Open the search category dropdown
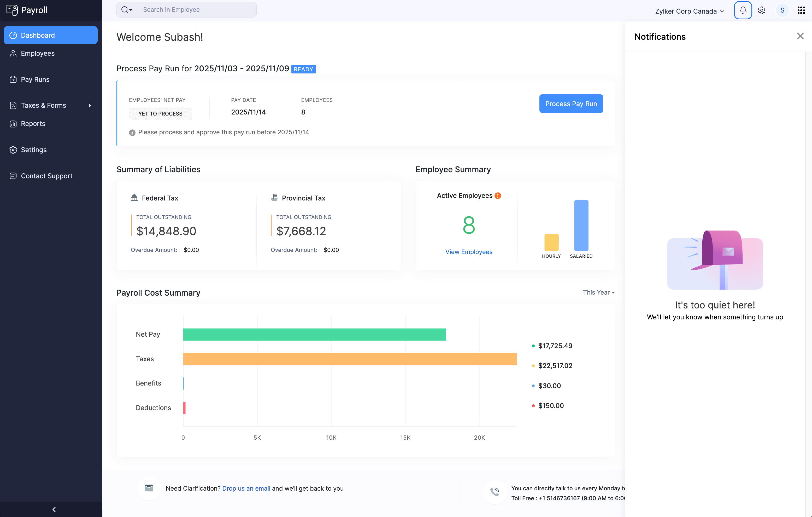 [126, 9]
